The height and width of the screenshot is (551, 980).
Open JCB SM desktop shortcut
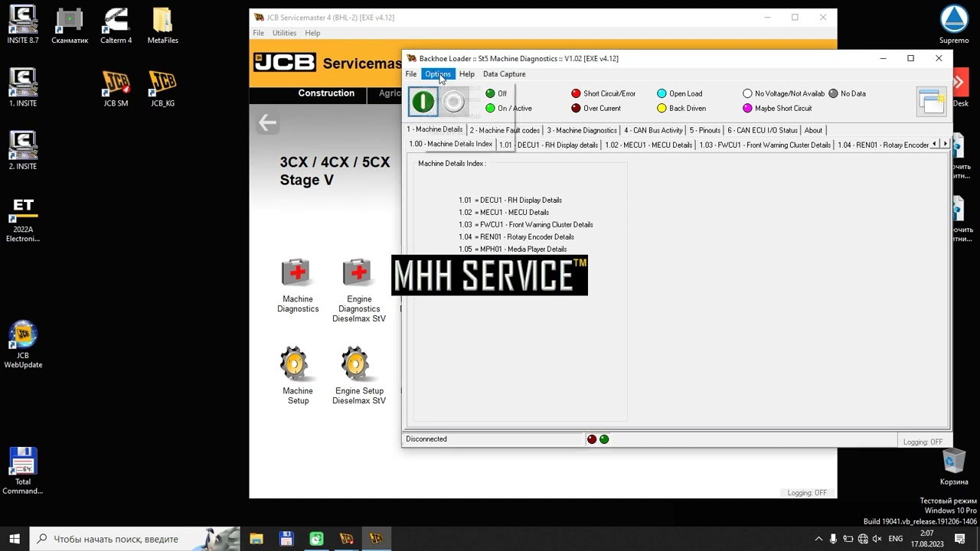tap(116, 88)
